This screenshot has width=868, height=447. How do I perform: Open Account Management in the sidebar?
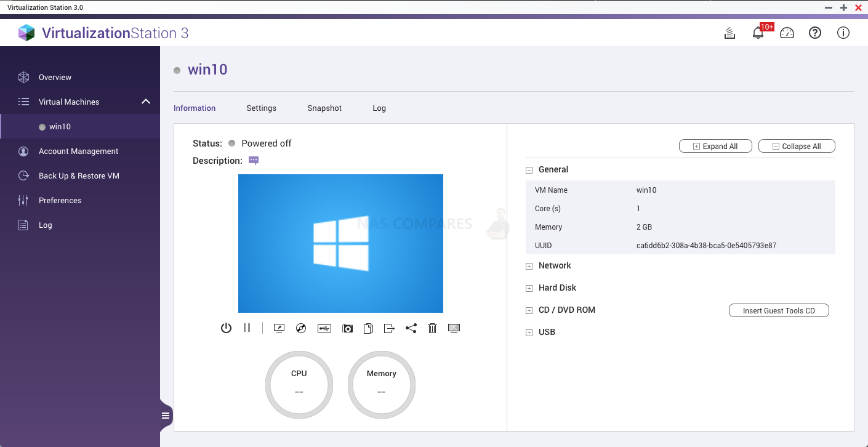click(78, 151)
